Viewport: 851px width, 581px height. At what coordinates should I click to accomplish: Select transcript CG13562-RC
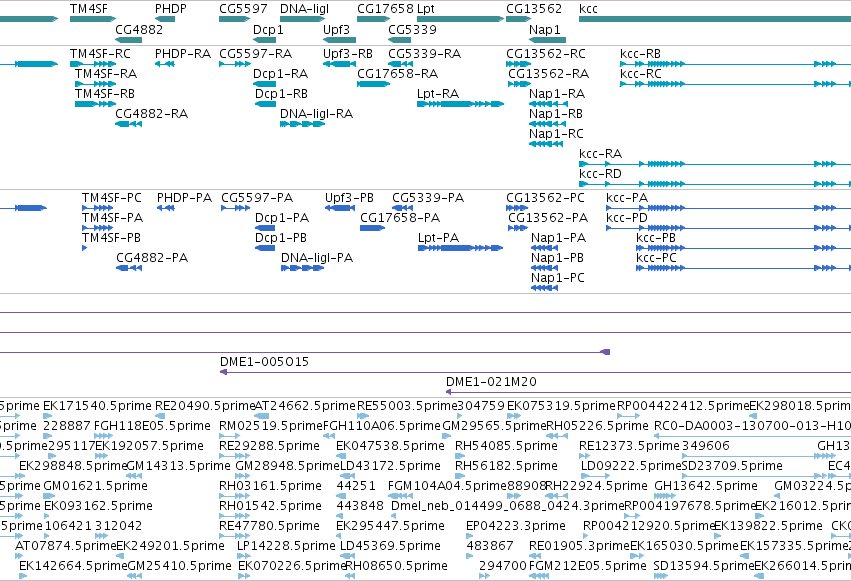546,54
